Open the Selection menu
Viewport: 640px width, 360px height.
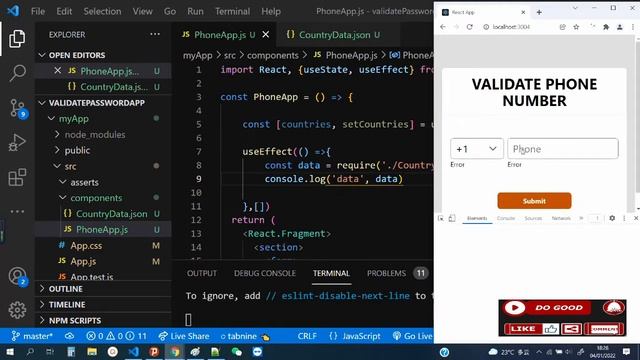(x=102, y=11)
